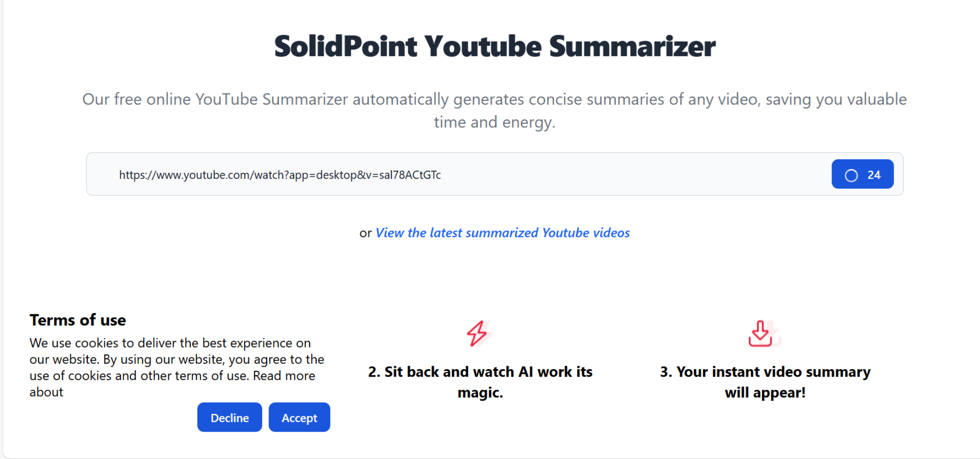The width and height of the screenshot is (980, 459).
Task: Click the time and energy subtitle line
Action: (x=494, y=122)
